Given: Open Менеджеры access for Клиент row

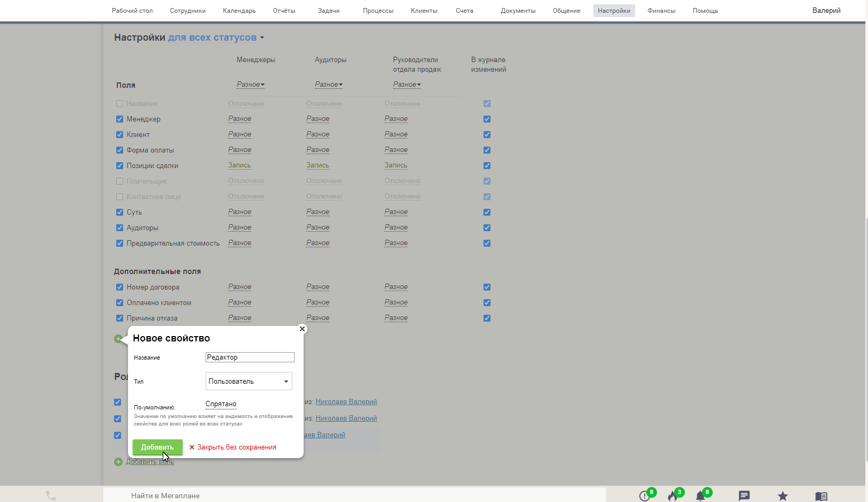Looking at the screenshot, I should pos(240,134).
